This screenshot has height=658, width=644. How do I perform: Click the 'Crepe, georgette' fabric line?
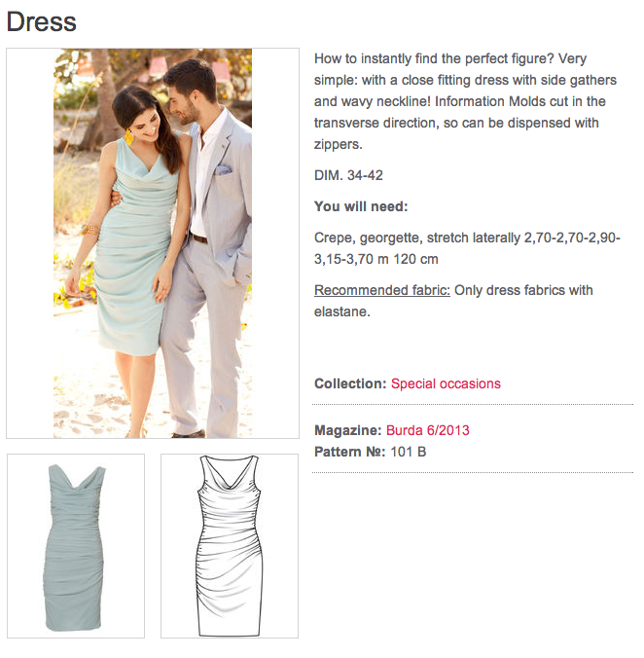pyautogui.click(x=467, y=248)
